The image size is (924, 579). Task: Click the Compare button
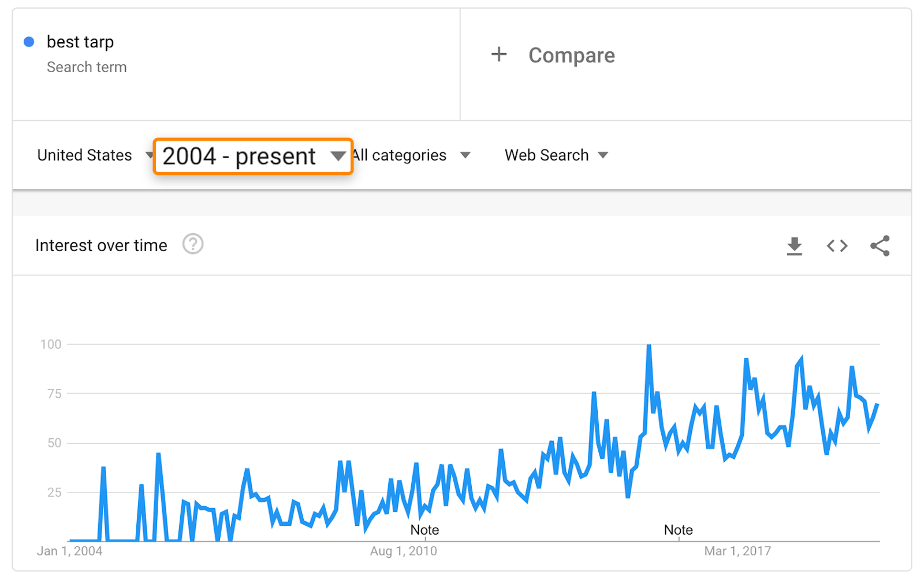pos(571,55)
